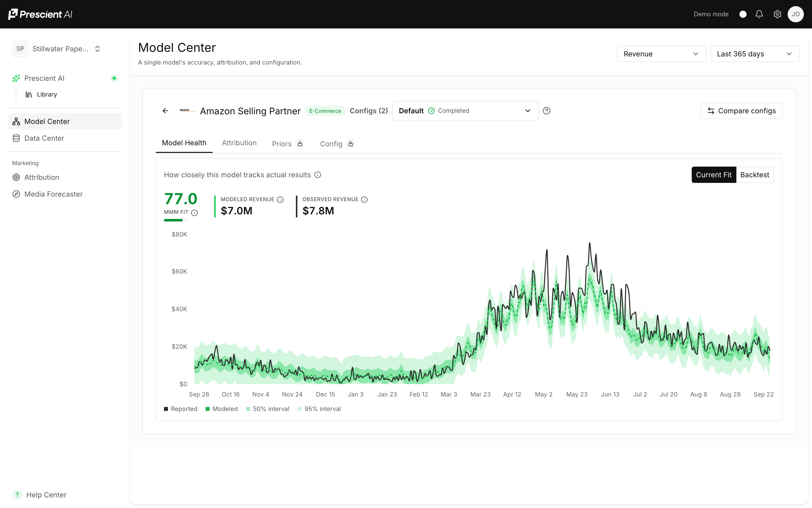Click the help icon next to config dropdown

pos(547,111)
